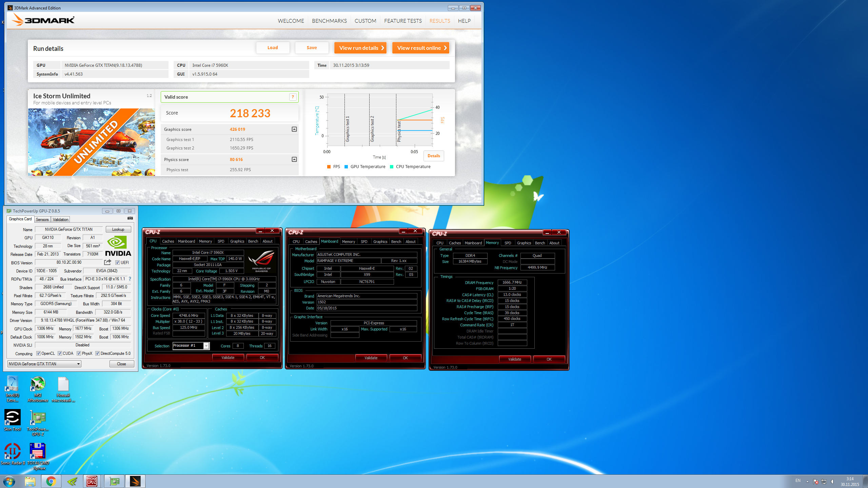Open Intel Extreme desktop shortcut
The height and width of the screenshot is (488, 868).
coord(13,389)
